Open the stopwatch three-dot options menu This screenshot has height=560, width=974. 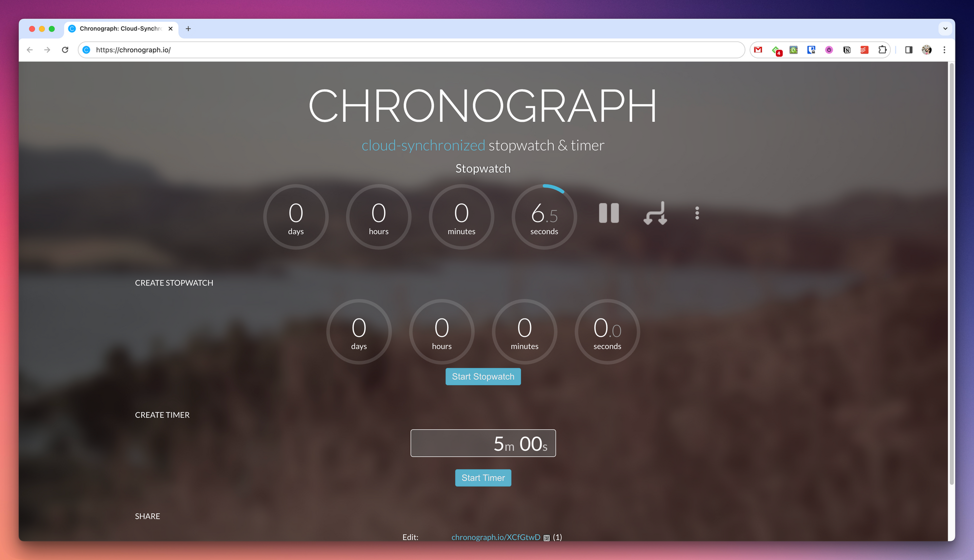click(697, 213)
